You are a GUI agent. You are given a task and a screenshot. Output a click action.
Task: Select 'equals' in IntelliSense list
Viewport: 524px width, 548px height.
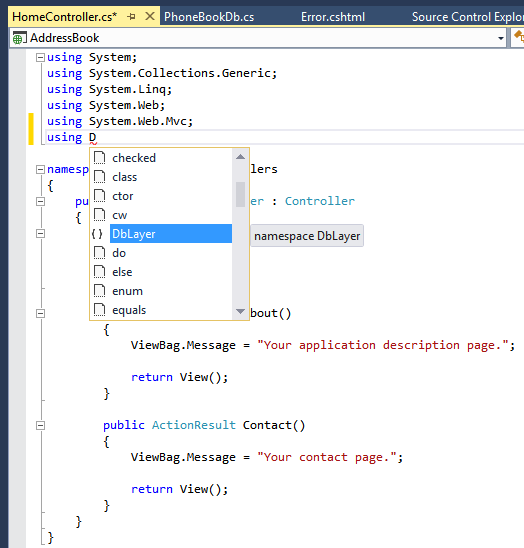point(161,310)
